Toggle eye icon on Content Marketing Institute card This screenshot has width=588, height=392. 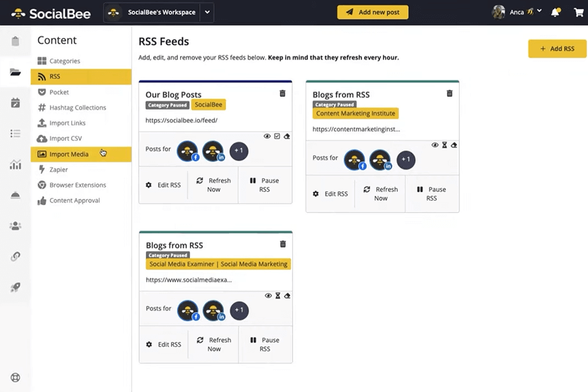(435, 145)
